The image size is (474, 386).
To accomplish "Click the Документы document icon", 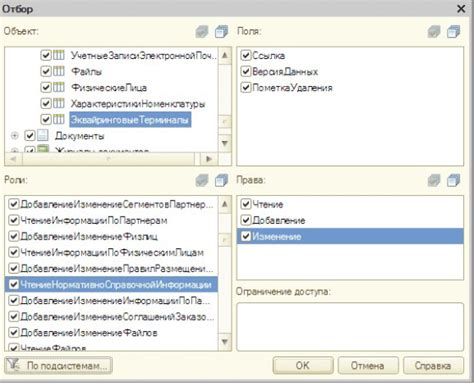I will click(x=43, y=135).
